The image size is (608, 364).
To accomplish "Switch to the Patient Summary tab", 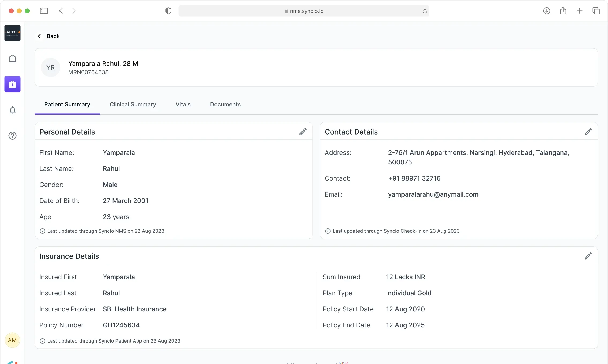I will (x=67, y=104).
